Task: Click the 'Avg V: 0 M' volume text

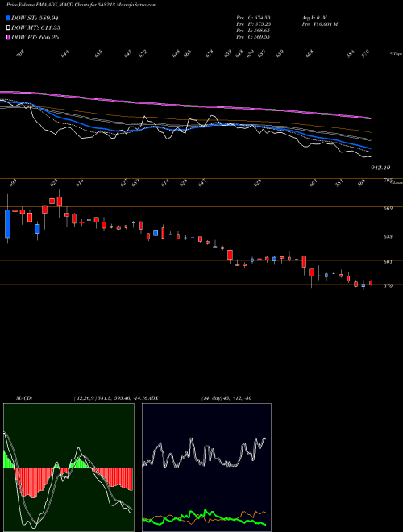Action: (x=314, y=18)
